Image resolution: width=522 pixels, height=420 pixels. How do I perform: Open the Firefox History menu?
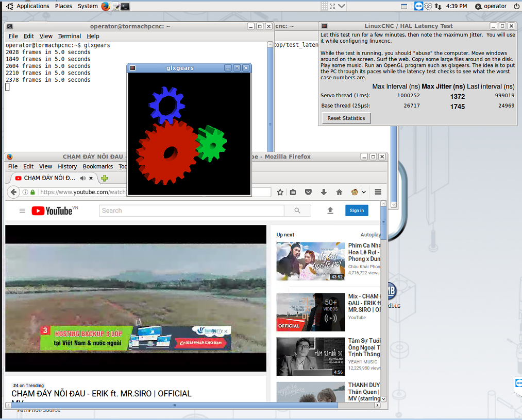pyautogui.click(x=68, y=167)
